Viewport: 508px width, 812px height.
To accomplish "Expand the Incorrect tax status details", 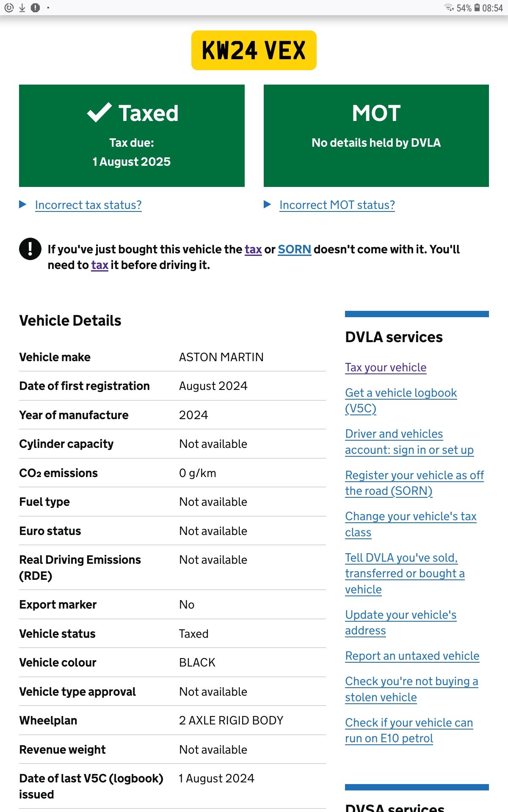I will pyautogui.click(x=88, y=205).
